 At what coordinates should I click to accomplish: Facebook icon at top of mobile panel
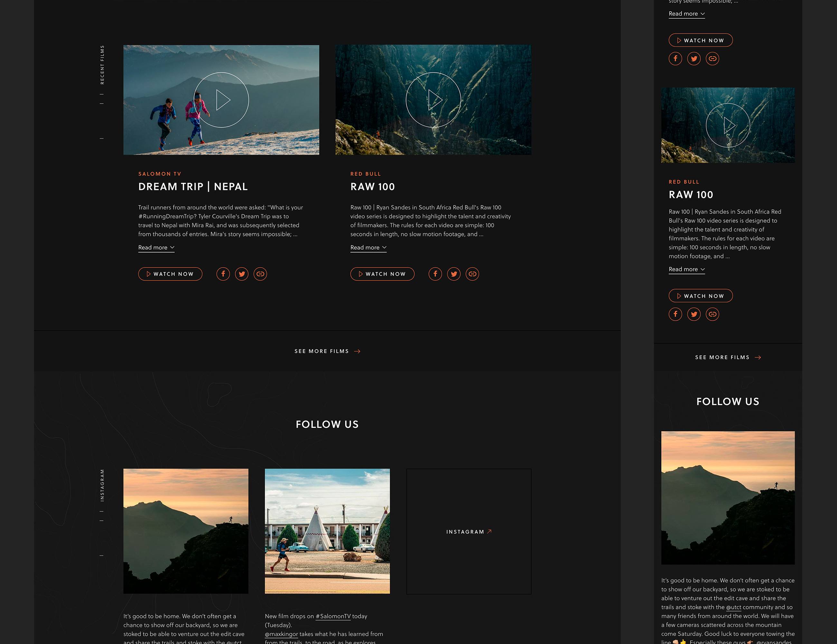click(x=675, y=59)
